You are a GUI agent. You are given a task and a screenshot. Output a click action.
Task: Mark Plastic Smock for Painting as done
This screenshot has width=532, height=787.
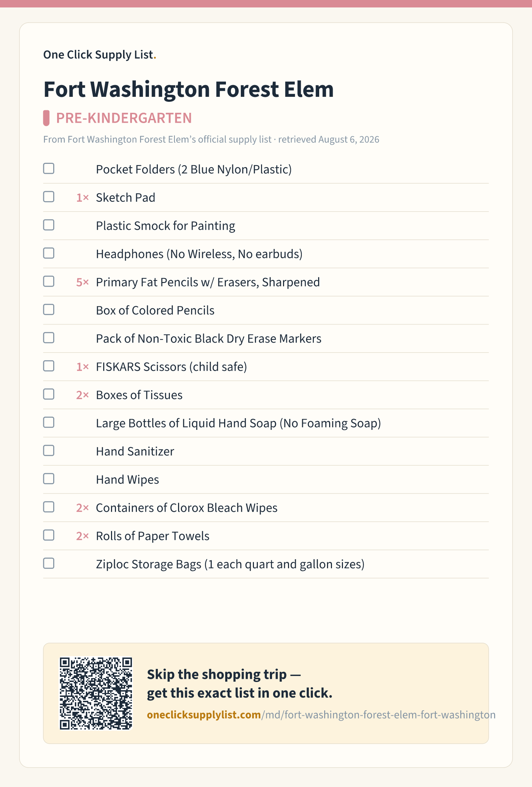49,225
